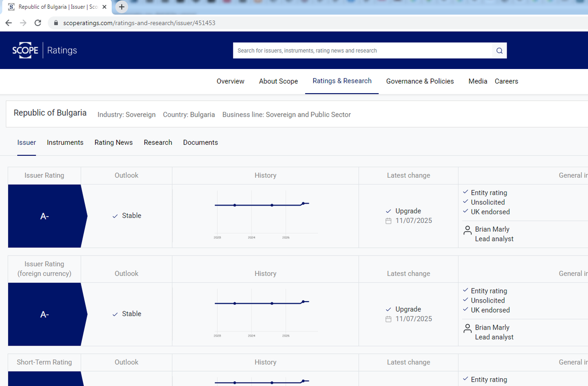Switch to the Research tab
This screenshot has width=588, height=386.
point(158,142)
